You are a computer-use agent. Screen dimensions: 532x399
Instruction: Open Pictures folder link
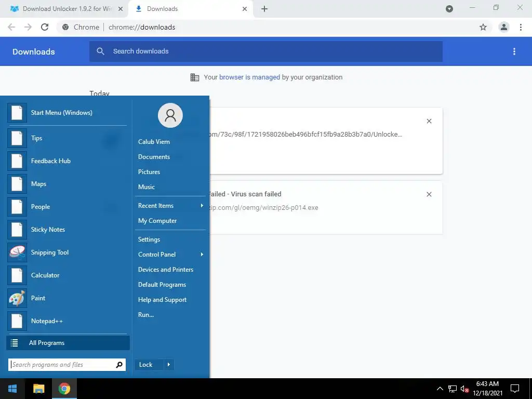[x=149, y=172]
